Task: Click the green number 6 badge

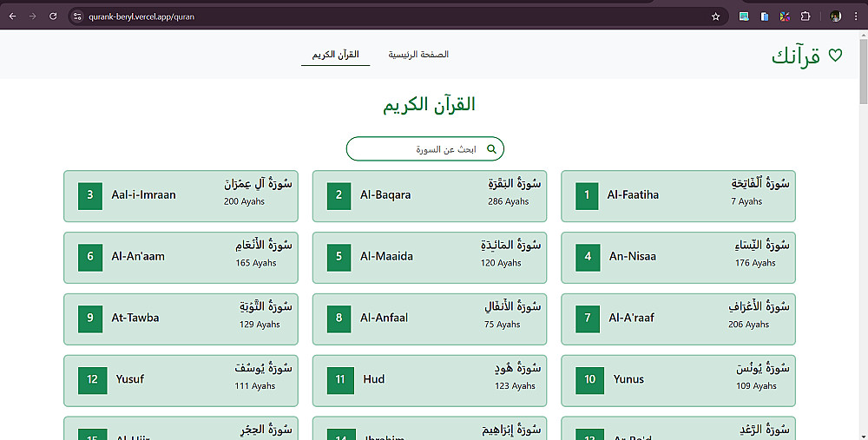Action: pyautogui.click(x=90, y=258)
